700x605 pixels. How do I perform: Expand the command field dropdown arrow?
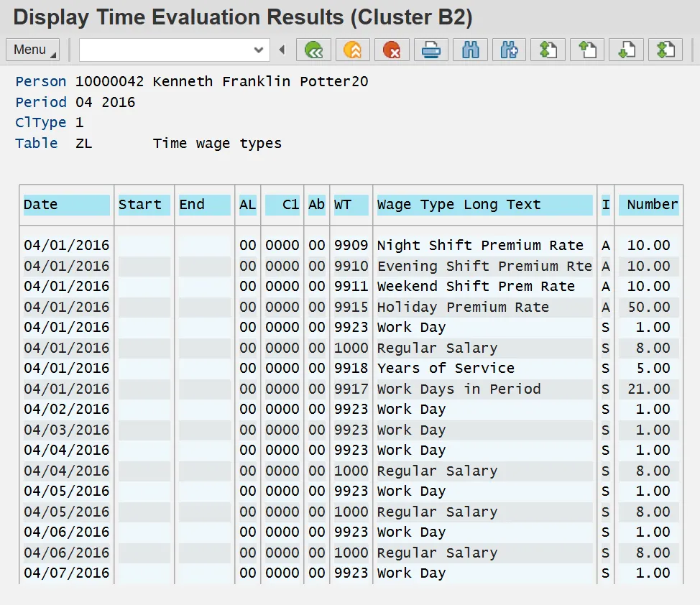(259, 50)
